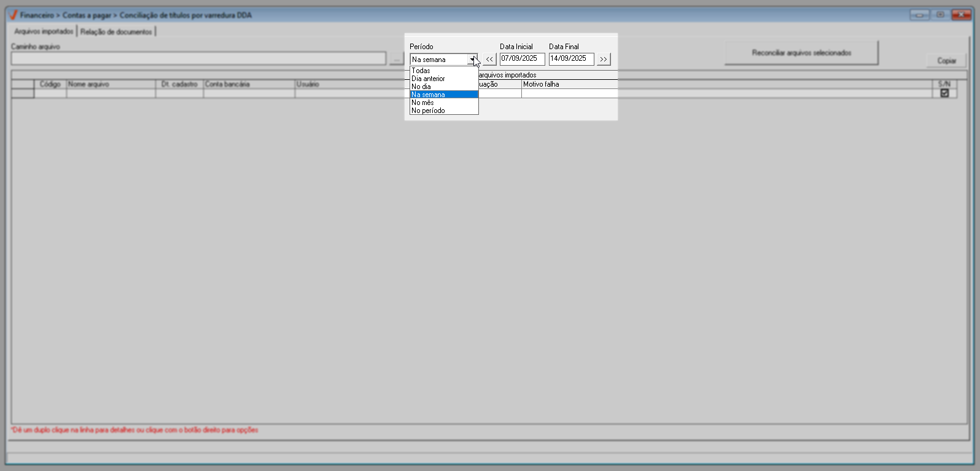
Task: Minimize the Conciliação de títulos window
Action: (919, 15)
